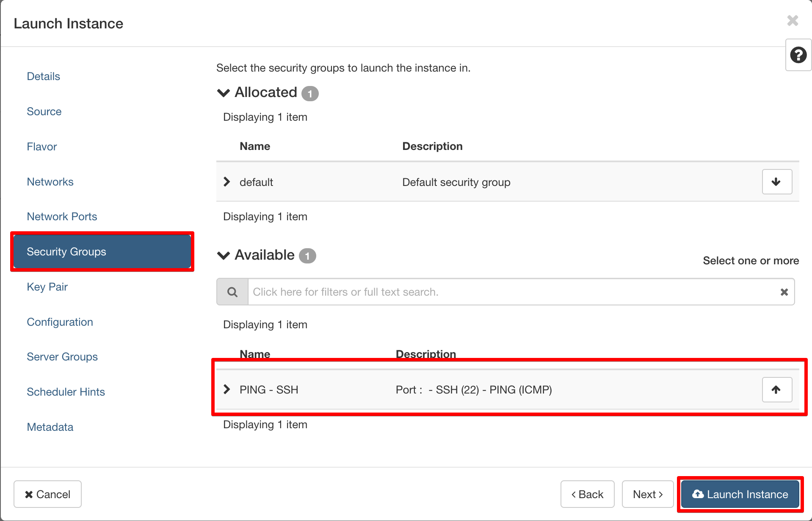The width and height of the screenshot is (812, 521).
Task: Collapse the Available section
Action: 224,255
